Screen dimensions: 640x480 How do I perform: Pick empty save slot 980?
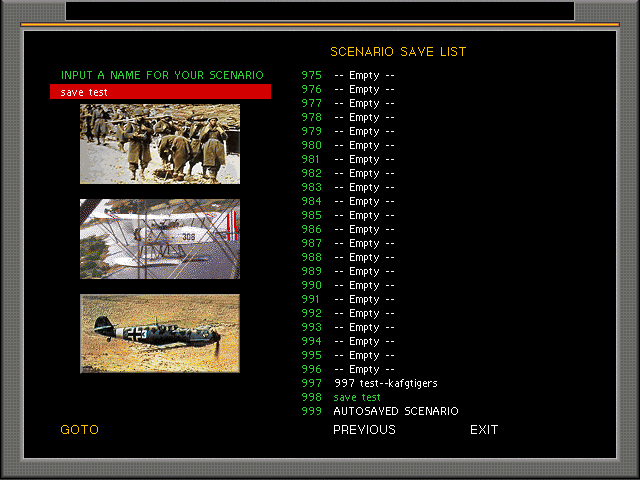(x=364, y=145)
